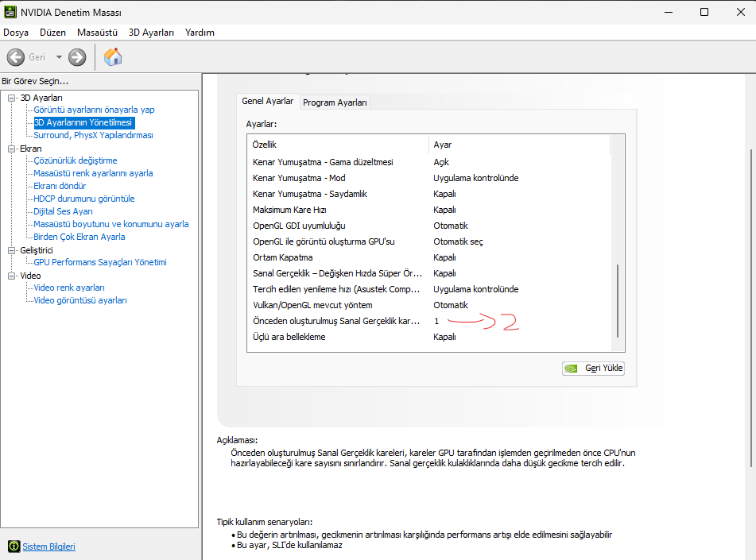The width and height of the screenshot is (756, 560).
Task: Click value 1 for Önceden oluşturulmuş kareler
Action: (x=436, y=322)
